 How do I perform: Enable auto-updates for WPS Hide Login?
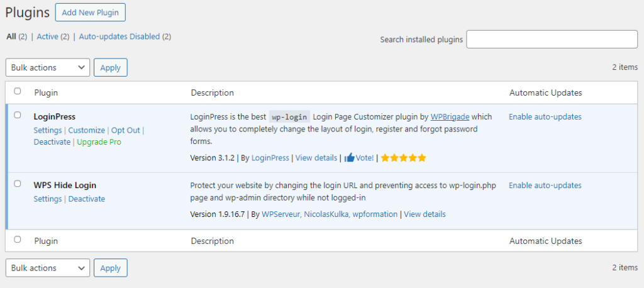click(x=545, y=186)
